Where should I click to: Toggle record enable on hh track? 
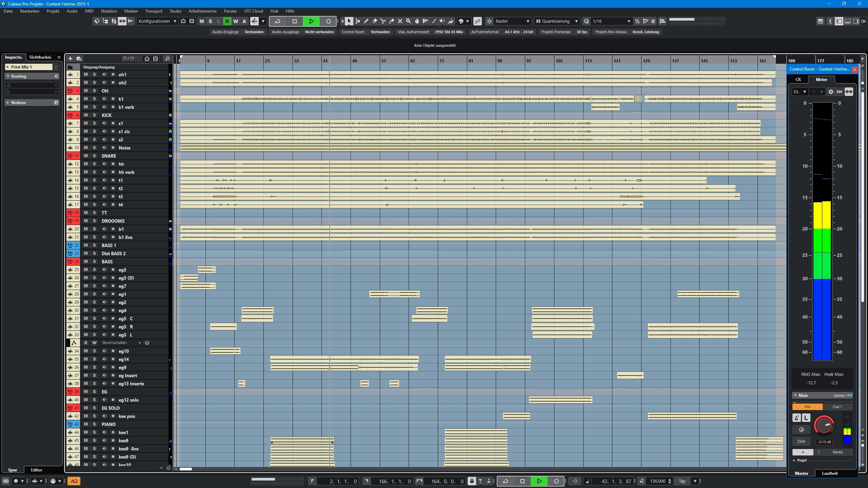113,164
